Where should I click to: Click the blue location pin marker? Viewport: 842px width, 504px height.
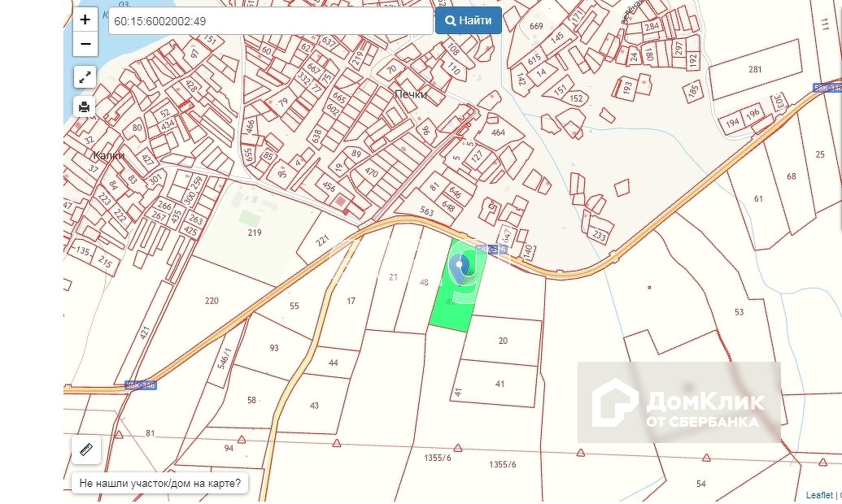pos(459,269)
